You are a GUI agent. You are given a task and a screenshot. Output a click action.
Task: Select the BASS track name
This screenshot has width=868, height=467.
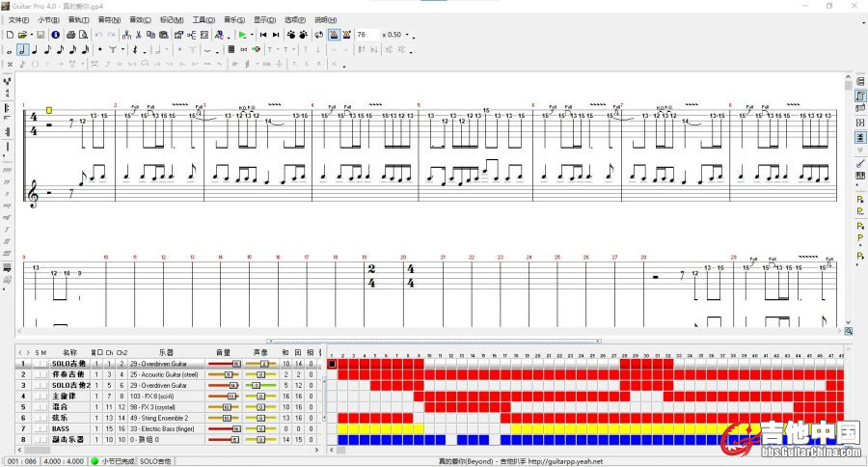[61, 428]
